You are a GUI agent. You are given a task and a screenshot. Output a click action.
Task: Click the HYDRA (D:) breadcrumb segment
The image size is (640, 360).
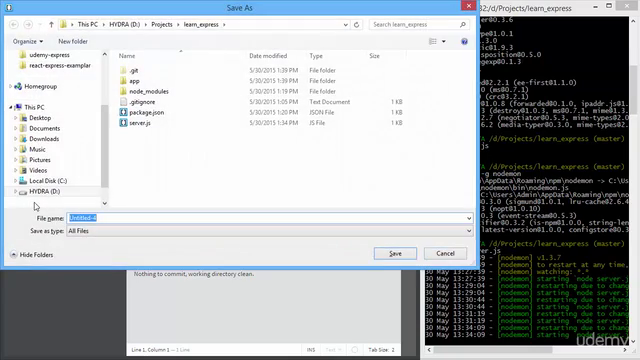[124, 24]
